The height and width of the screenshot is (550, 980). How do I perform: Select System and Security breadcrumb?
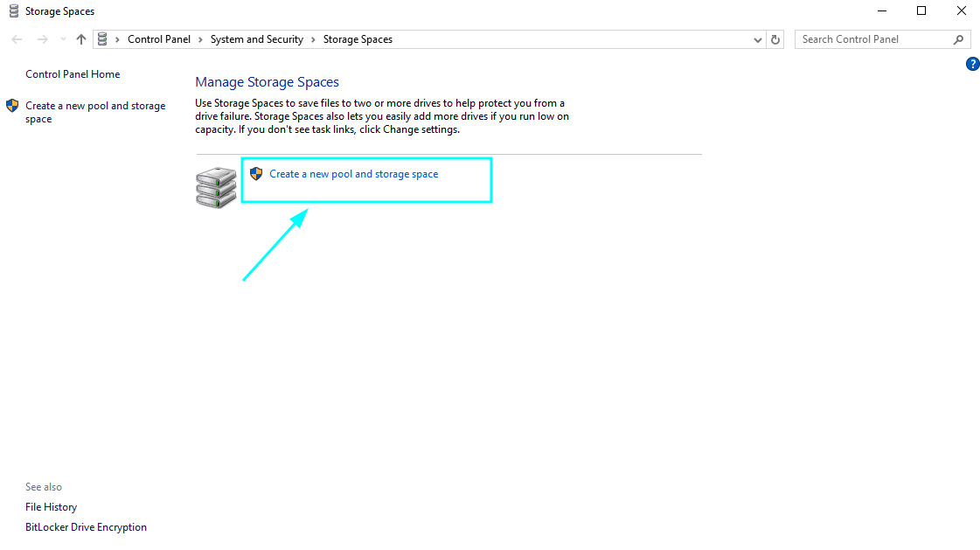tap(256, 39)
